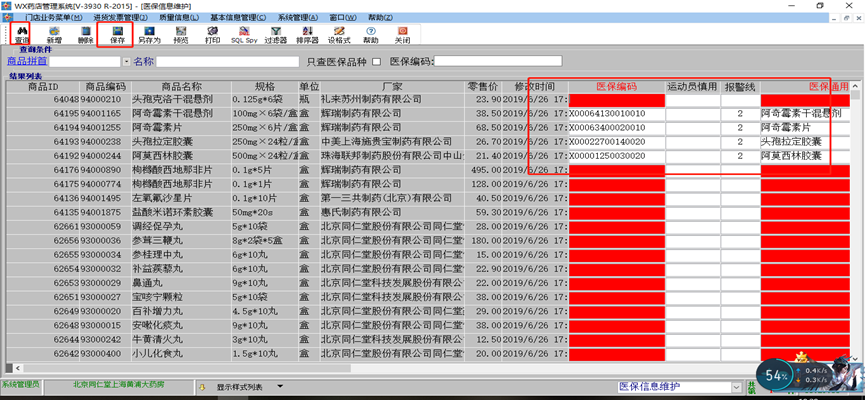Select the 牛黄清火丸 row name
This screenshot has width=865, height=400.
click(181, 338)
